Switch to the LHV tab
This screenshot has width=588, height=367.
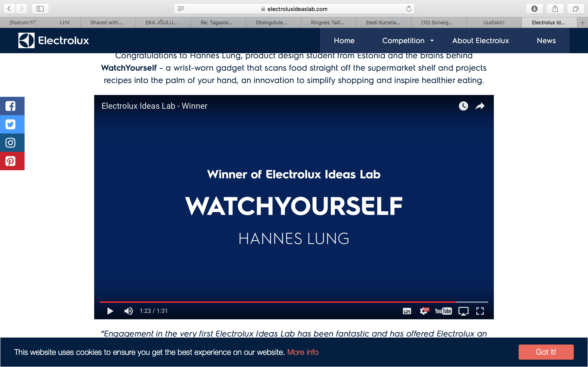click(x=65, y=22)
